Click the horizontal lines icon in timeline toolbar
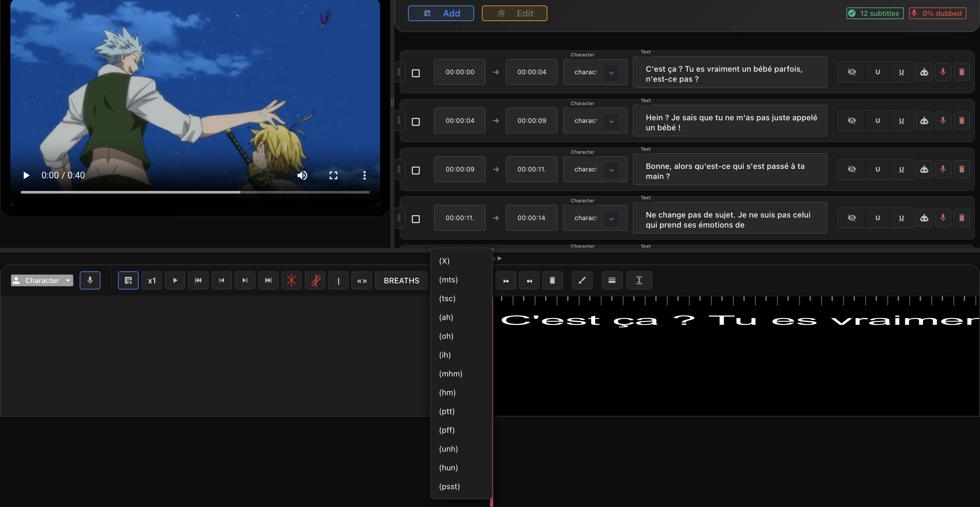The height and width of the screenshot is (507, 980). pyautogui.click(x=612, y=280)
